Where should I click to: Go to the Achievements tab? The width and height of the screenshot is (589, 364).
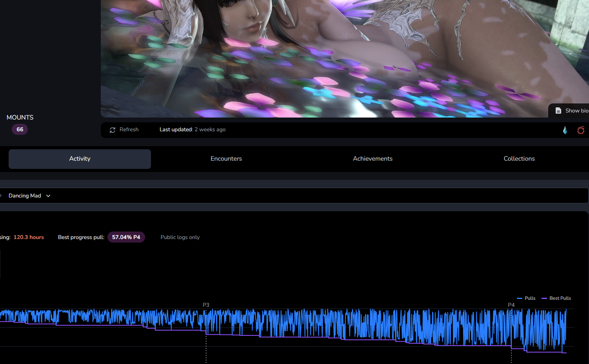(x=373, y=159)
